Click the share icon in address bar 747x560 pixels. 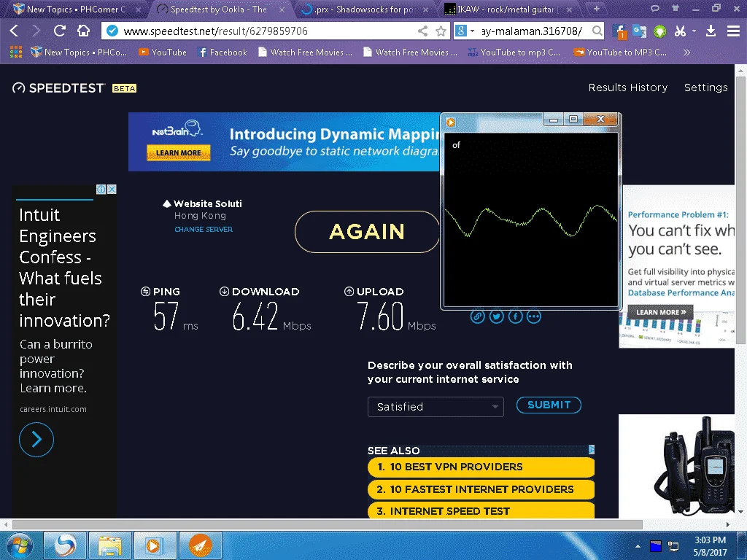(422, 31)
